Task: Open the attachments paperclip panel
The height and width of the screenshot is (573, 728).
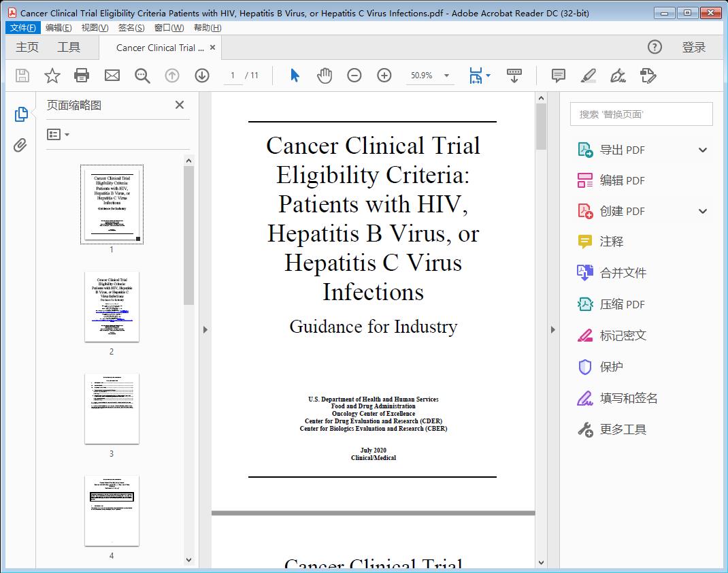Action: point(20,144)
